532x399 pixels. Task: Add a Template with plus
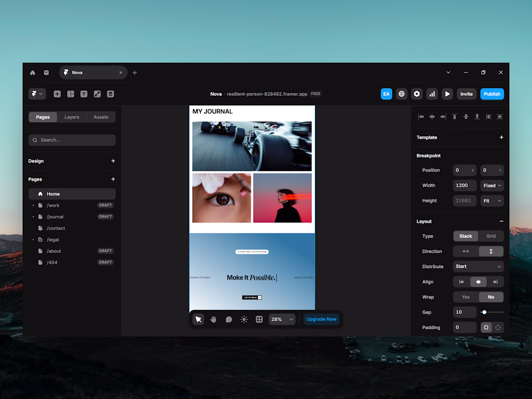point(502,137)
